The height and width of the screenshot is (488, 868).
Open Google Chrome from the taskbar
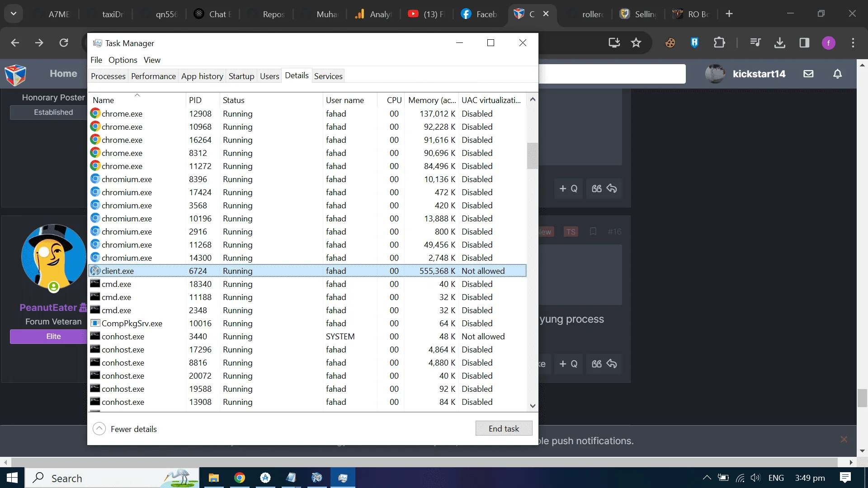click(240, 478)
